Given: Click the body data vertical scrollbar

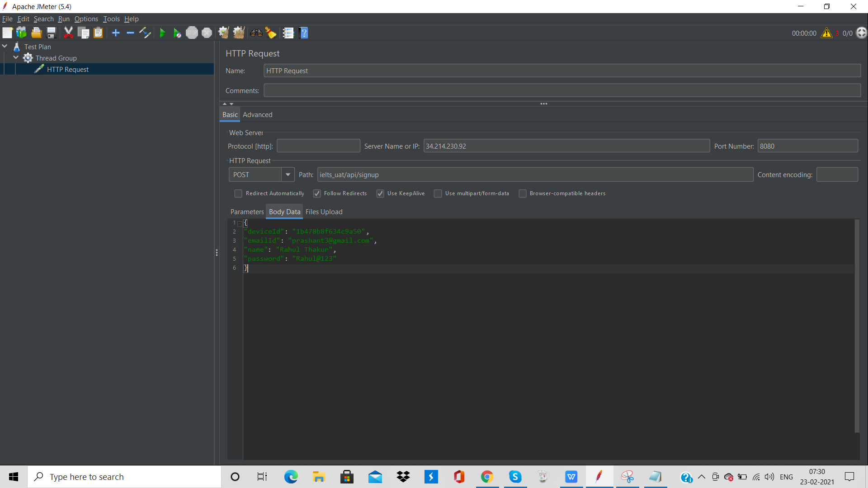Looking at the screenshot, I should tap(857, 325).
